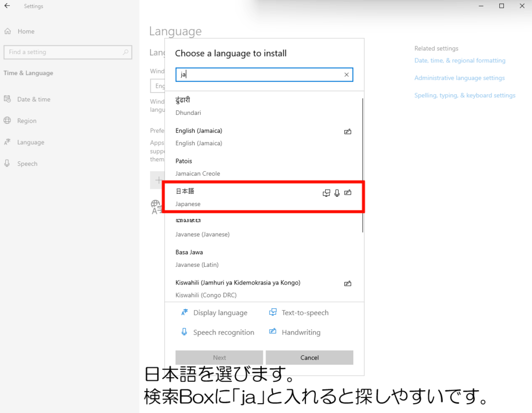The height and width of the screenshot is (413, 532).
Task: Click the microphone icon in Japanese row
Action: 337,193
